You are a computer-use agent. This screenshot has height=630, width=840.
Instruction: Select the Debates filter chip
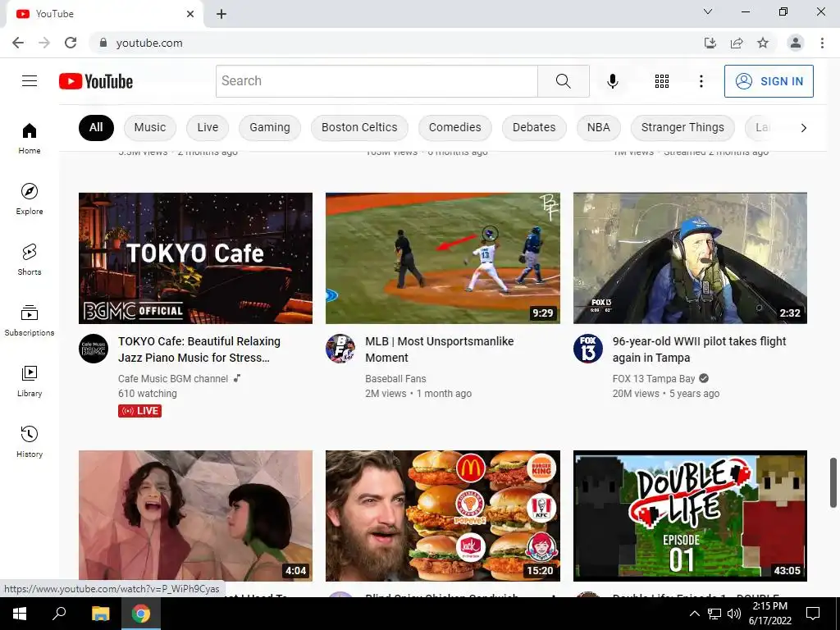[534, 127]
